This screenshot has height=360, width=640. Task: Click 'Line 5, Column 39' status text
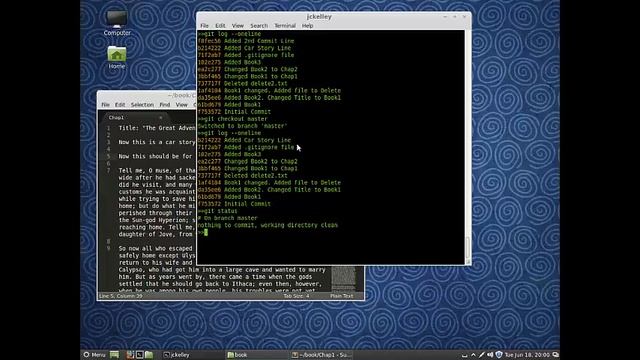click(x=121, y=296)
